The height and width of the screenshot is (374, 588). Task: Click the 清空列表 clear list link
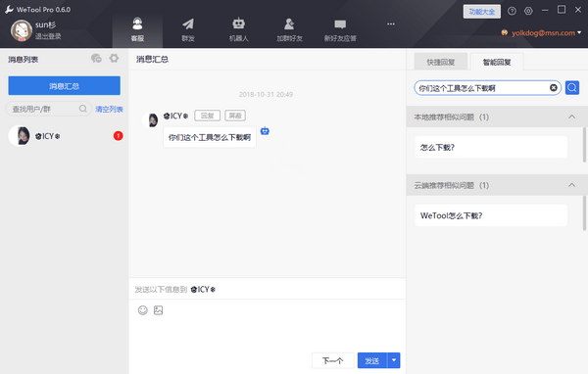point(109,109)
